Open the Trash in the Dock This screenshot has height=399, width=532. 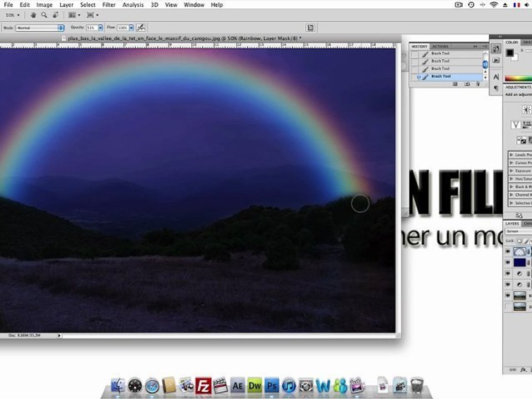(417, 386)
